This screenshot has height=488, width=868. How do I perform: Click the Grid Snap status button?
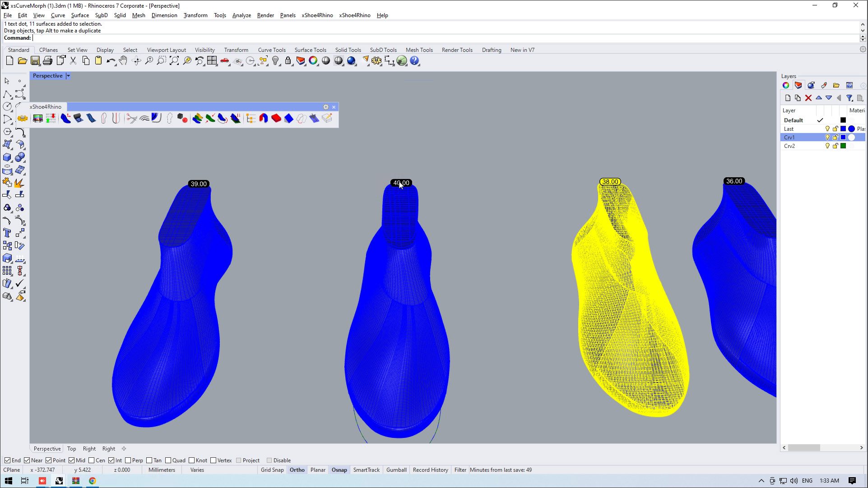(272, 470)
